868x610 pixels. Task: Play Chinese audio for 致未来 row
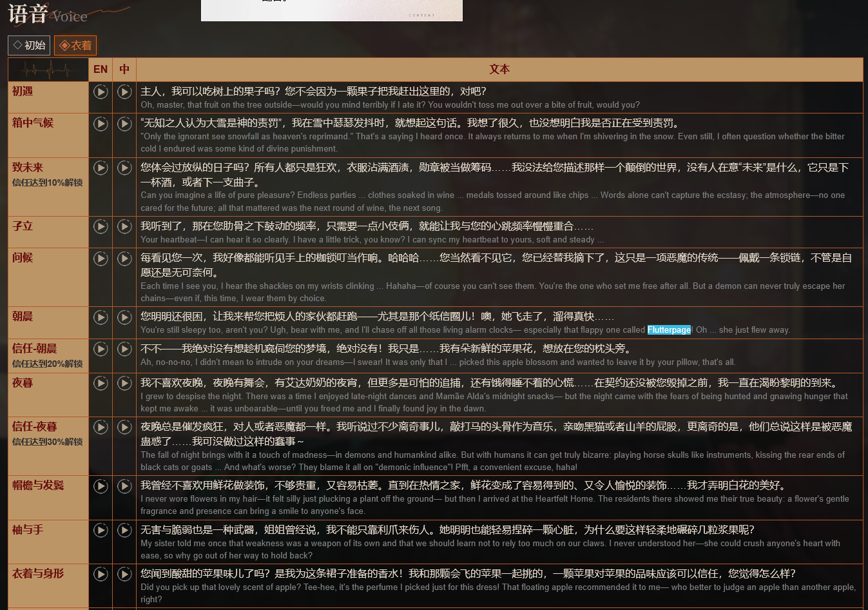124,168
